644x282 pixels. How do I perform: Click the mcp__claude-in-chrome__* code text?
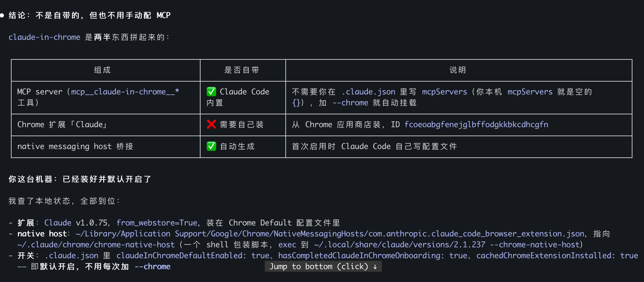coord(125,92)
